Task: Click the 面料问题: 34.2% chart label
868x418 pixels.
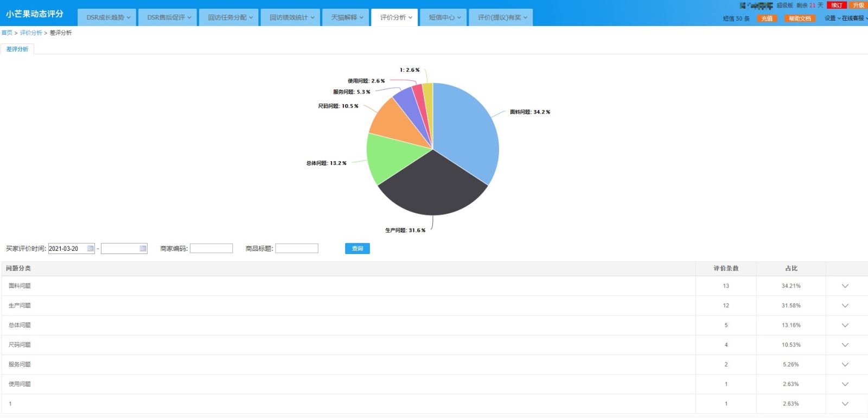Action: coord(530,112)
